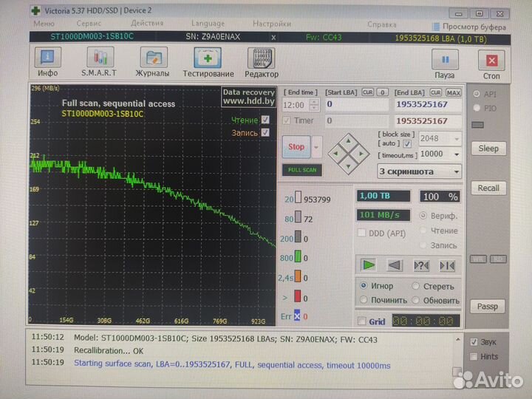The image size is (532, 399).
Task: Select the Стереть radio option
Action: tap(417, 286)
